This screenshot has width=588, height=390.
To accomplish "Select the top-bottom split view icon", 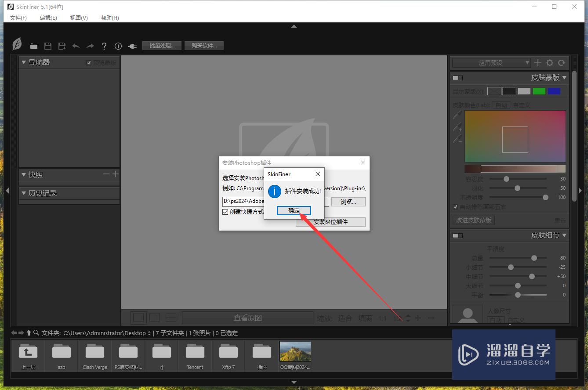I will [171, 318].
